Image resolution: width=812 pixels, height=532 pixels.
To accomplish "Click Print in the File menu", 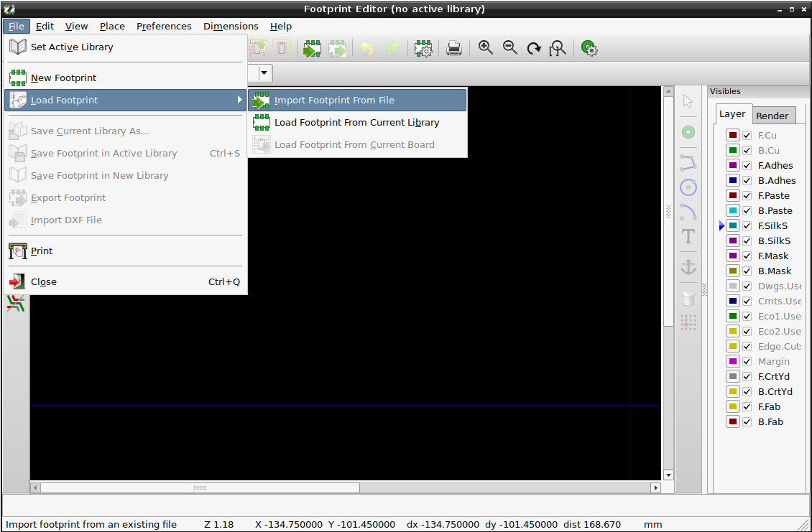I will [125, 251].
